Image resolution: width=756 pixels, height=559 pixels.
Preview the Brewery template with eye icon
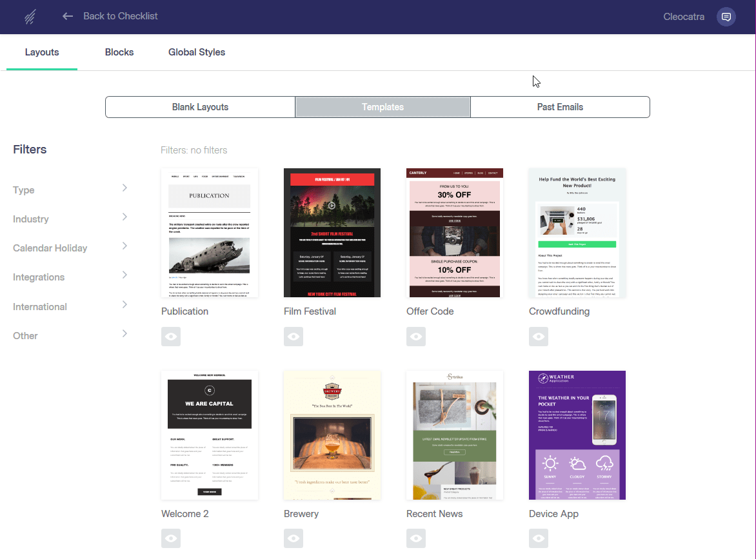click(x=293, y=538)
